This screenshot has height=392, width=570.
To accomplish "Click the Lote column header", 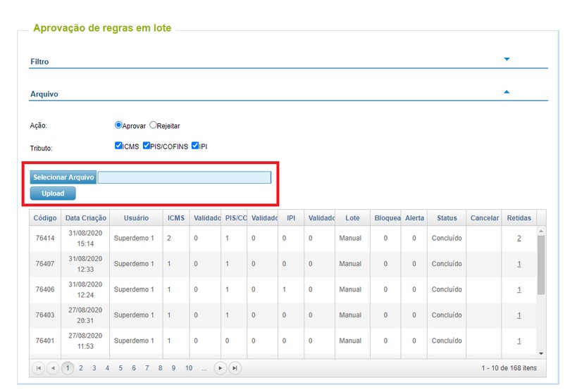I will click(x=352, y=218).
